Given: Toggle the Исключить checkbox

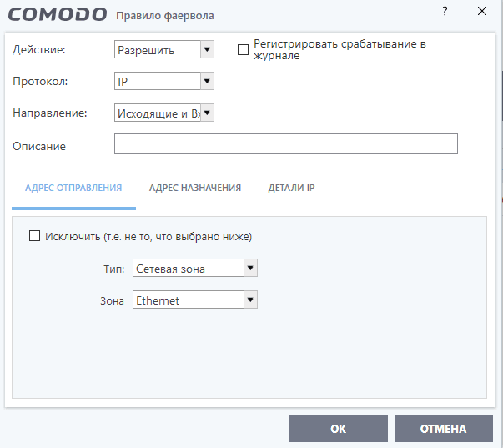Looking at the screenshot, I should 35,236.
